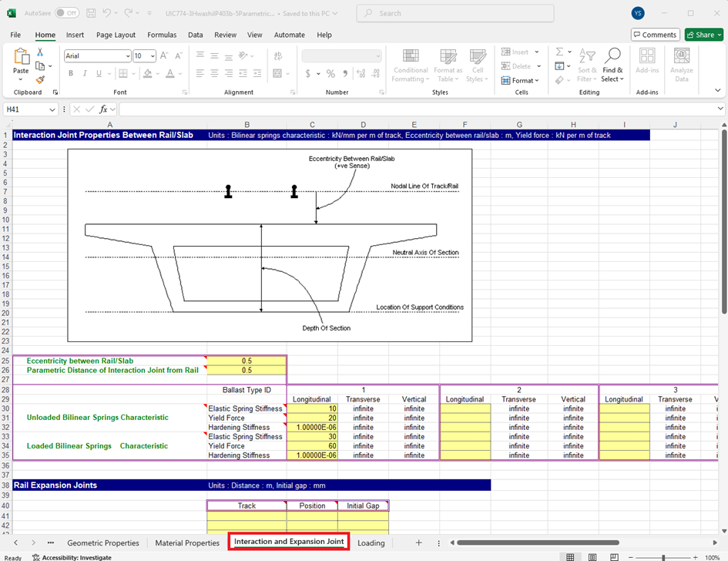Screen dimensions: 728x561
Task: Click the Search box in title bar
Action: 455,13
